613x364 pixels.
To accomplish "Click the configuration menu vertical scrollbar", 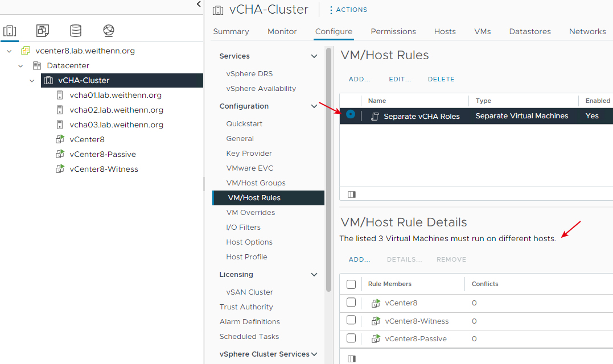I will click(328, 169).
